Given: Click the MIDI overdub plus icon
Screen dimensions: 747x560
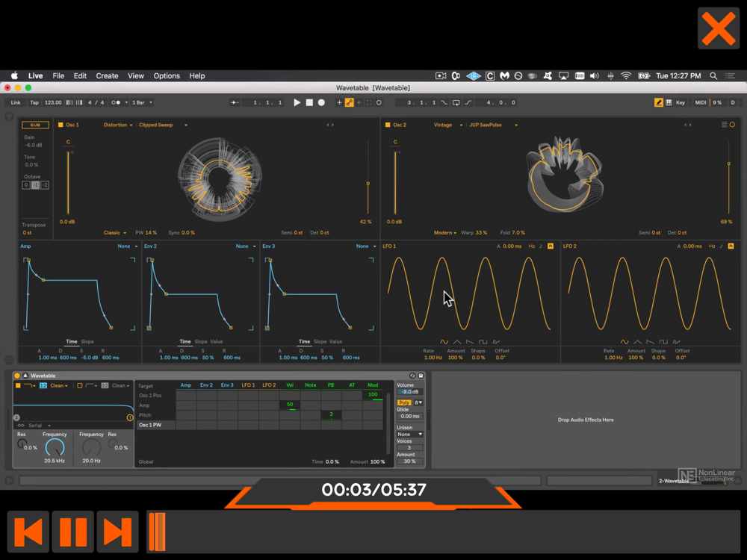Looking at the screenshot, I should click(339, 102).
